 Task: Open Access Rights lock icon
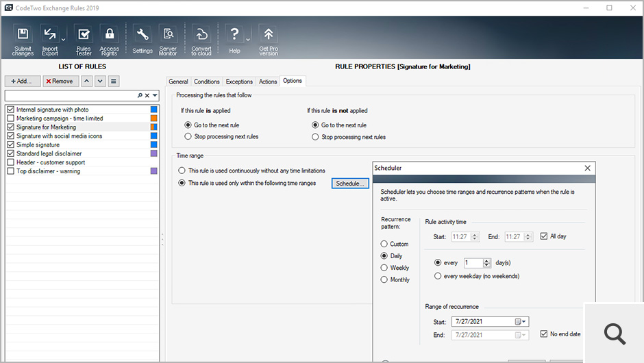[x=109, y=40]
